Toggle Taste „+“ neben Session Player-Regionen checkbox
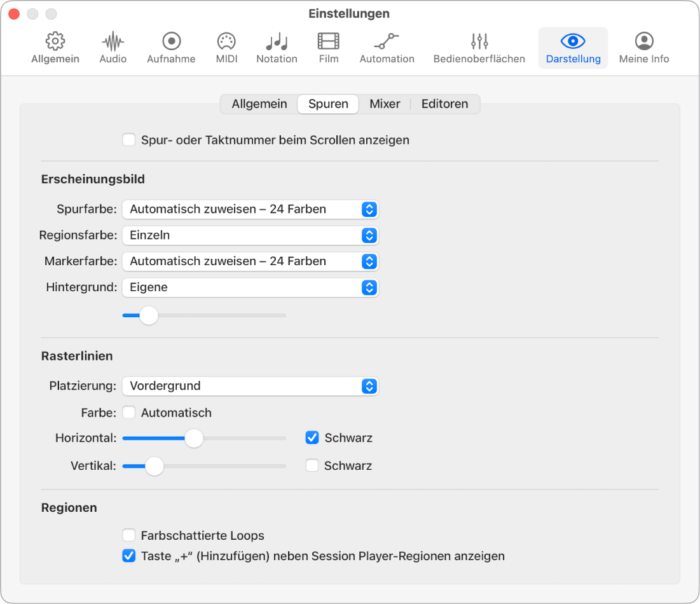This screenshot has height=604, width=700. pos(129,556)
